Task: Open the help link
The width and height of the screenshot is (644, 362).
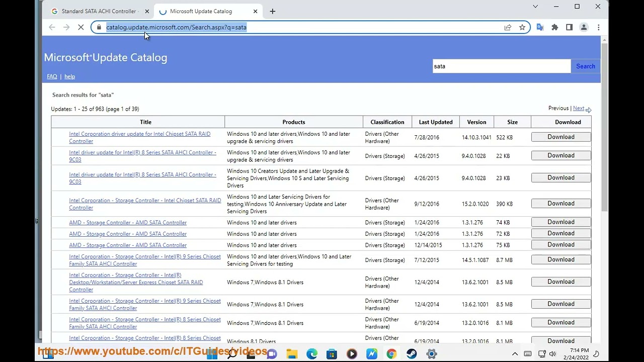Action: point(69,76)
